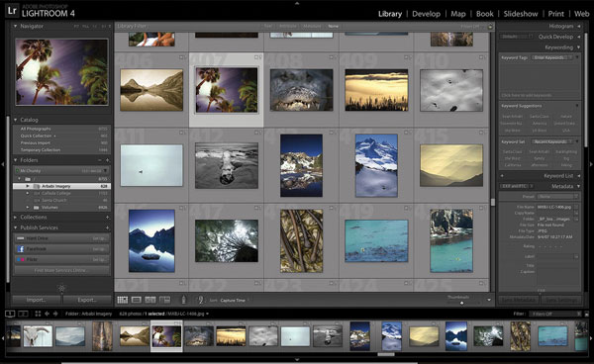Expand the Histogram panel
594x364 pixels.
[579, 26]
